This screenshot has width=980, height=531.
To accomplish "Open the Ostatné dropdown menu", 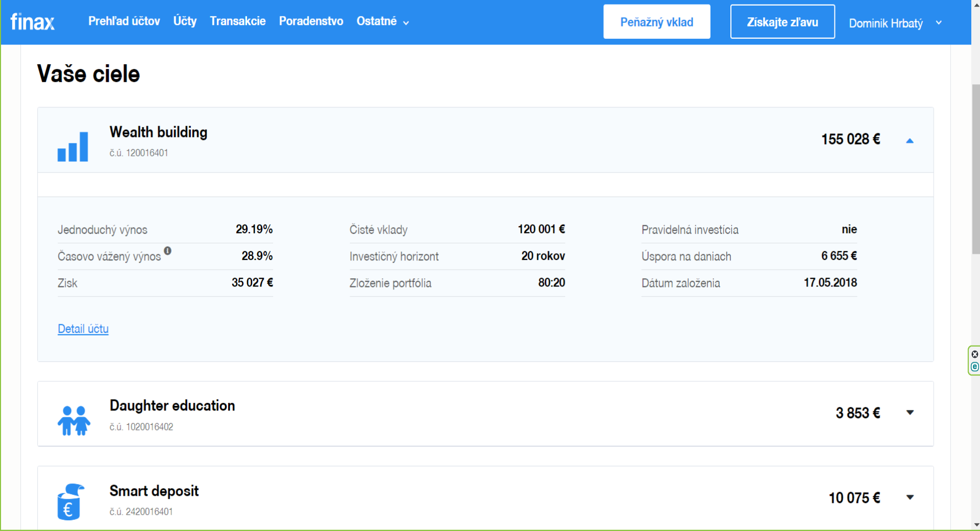I will (x=382, y=21).
